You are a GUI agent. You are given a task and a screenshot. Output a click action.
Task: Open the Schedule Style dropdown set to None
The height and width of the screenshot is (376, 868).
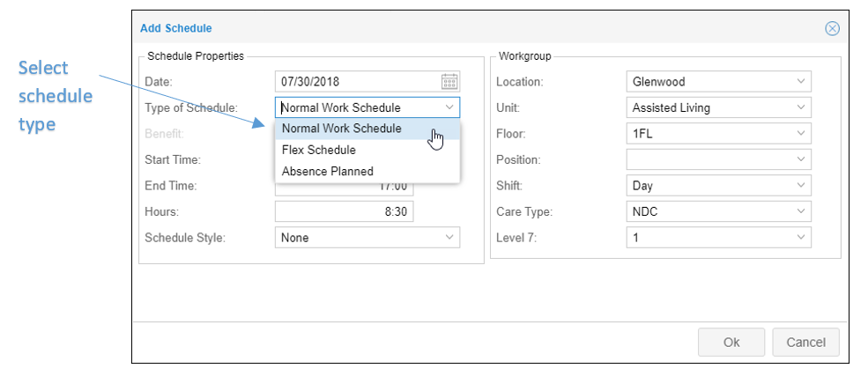(x=367, y=238)
